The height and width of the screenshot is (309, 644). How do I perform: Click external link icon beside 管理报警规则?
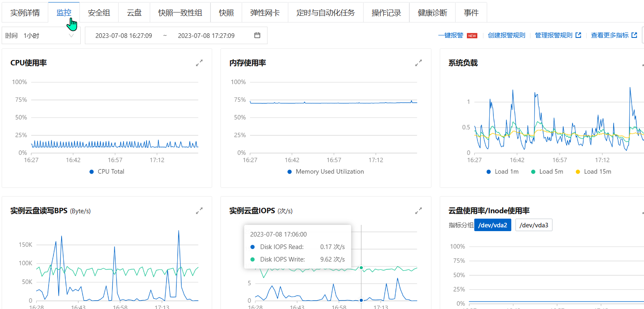[x=578, y=35]
